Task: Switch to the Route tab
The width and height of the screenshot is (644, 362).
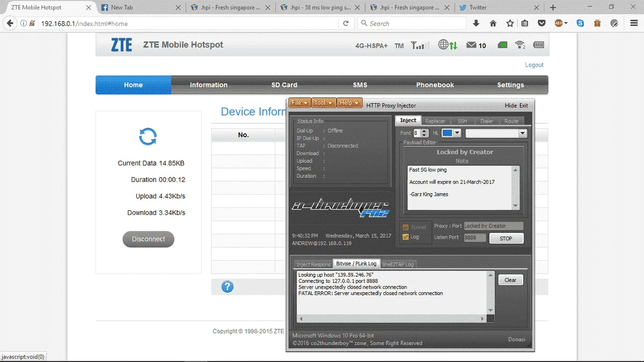Action: tap(511, 121)
